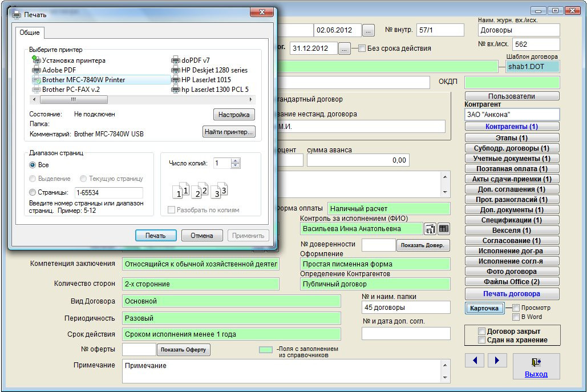This screenshot has width=587, height=392.
Task: Go to previous record with left arrow
Action: point(475,360)
